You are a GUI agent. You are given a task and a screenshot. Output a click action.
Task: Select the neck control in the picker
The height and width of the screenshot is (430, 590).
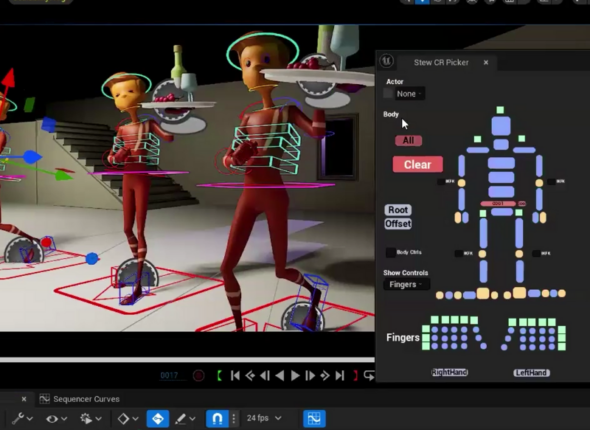tap(501, 144)
